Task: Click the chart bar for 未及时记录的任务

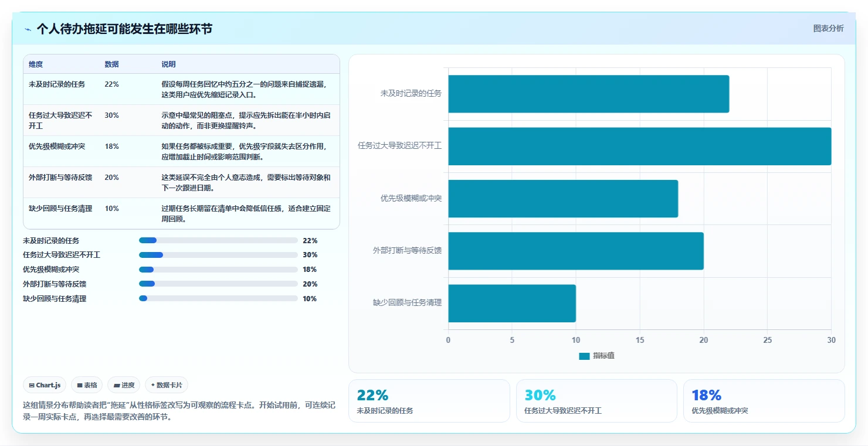Action: pyautogui.click(x=589, y=94)
